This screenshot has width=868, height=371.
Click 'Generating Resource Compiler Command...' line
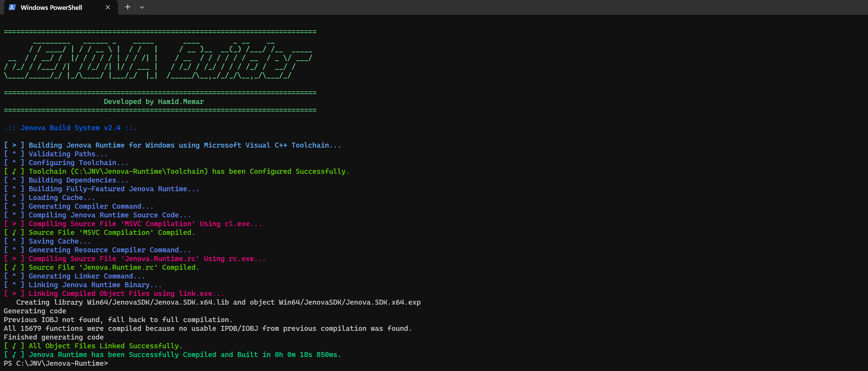coord(97,250)
